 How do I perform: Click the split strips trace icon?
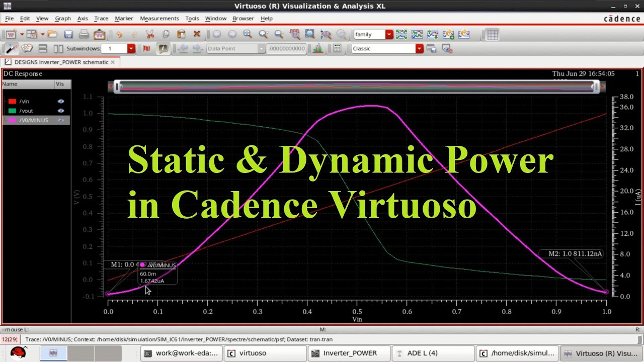(401, 34)
